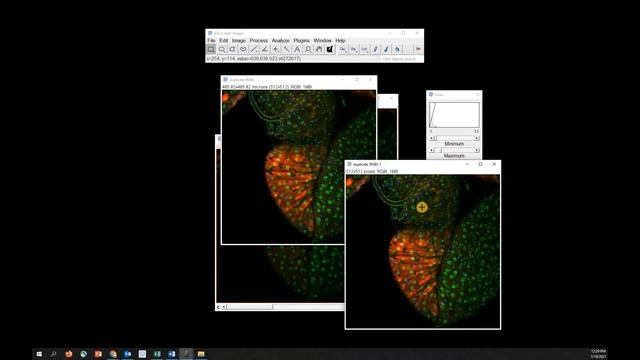This screenshot has height=360, width=640.
Task: Click the Dev action bar tool
Action: click(x=343, y=49)
